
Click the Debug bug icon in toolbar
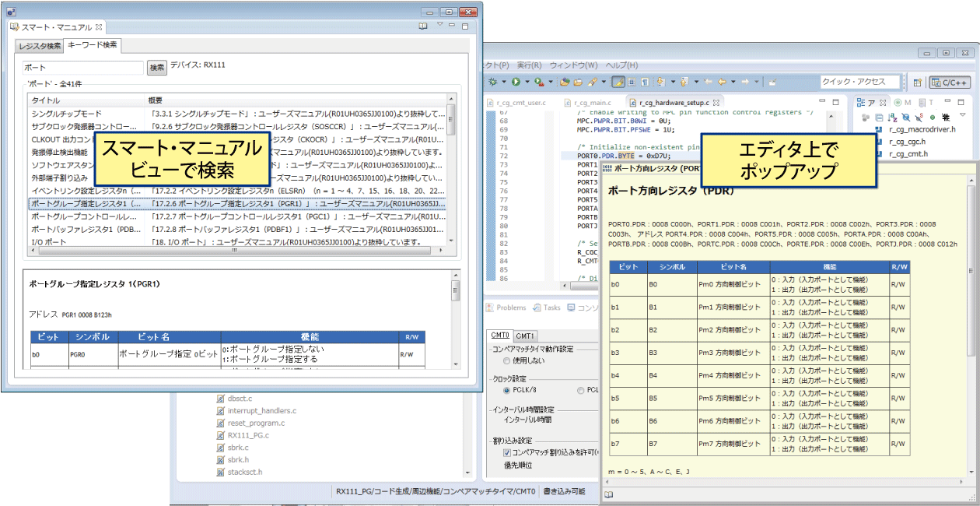click(493, 82)
